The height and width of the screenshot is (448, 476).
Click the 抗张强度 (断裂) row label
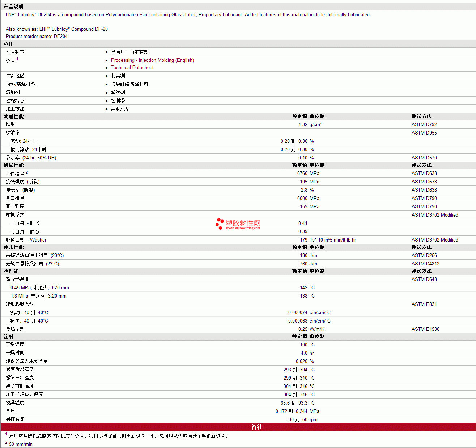coord(22,182)
